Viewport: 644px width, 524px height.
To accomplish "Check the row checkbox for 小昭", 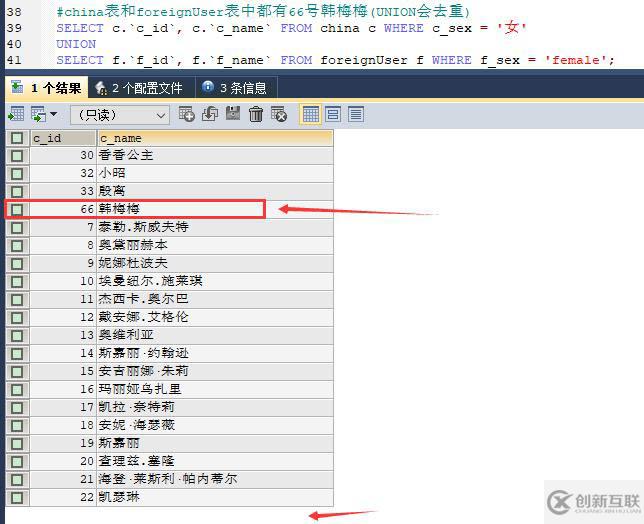I will (17, 174).
